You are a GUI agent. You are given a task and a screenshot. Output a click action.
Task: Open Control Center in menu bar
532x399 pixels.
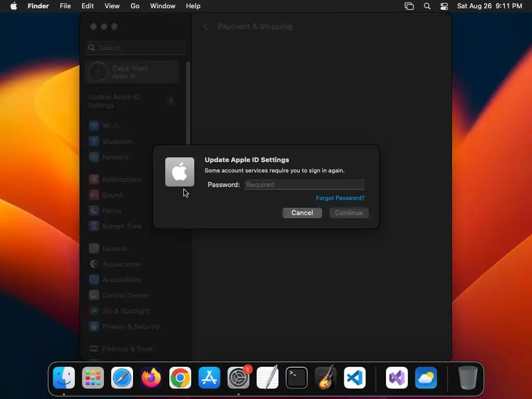tap(444, 6)
